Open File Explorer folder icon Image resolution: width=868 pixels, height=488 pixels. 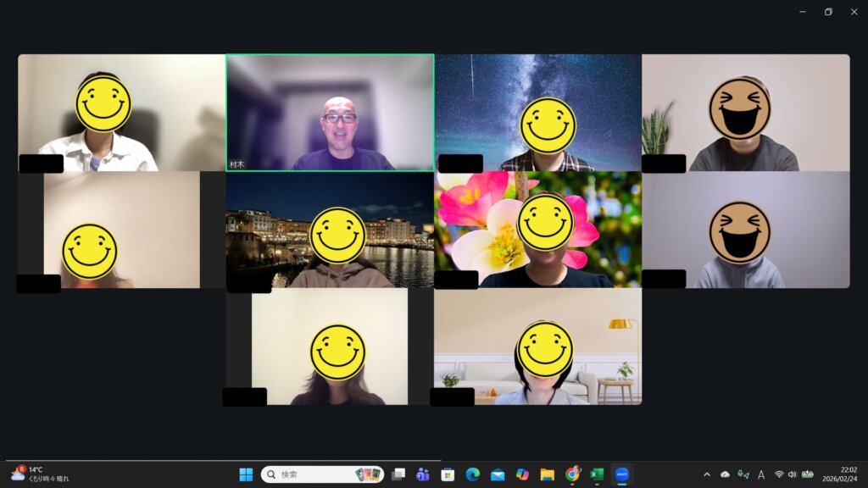(x=548, y=474)
